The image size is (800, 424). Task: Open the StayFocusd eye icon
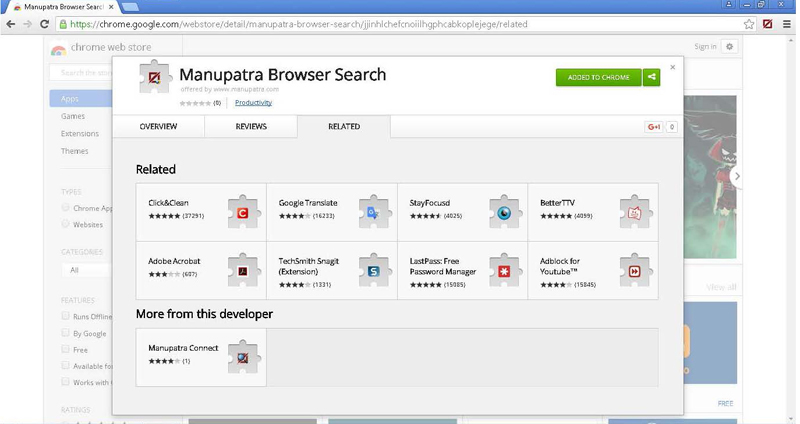click(504, 212)
